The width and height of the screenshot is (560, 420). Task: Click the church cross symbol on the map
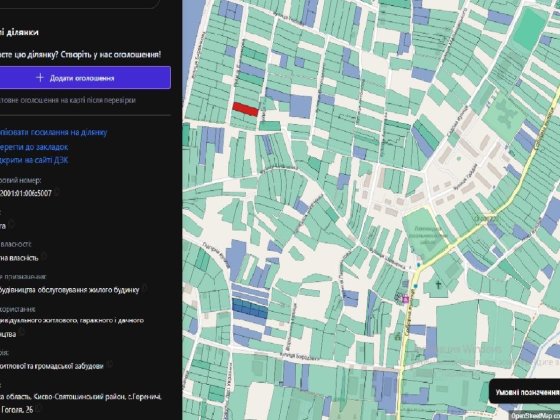(438, 285)
